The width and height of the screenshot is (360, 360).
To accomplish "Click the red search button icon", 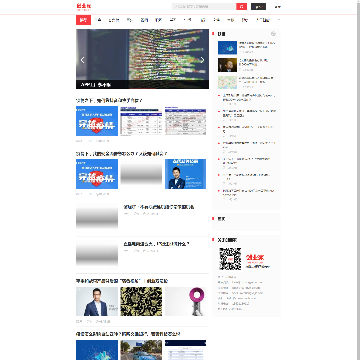I will (241, 6).
